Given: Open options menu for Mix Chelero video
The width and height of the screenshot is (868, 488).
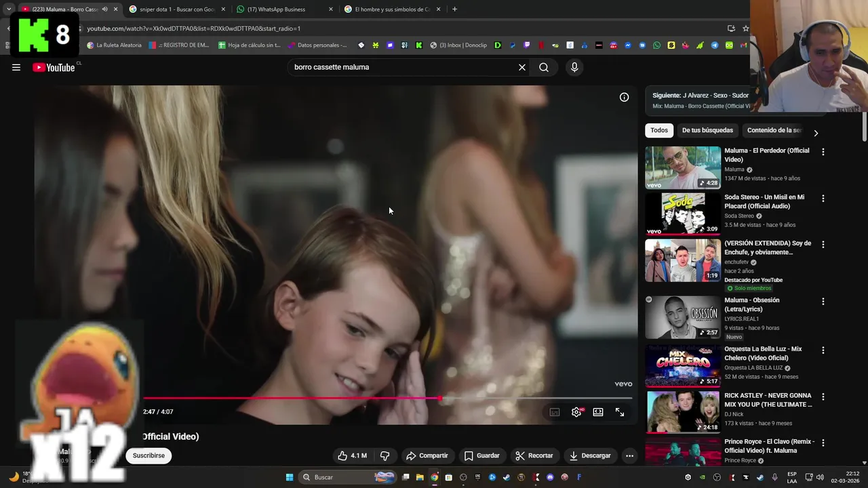Looking at the screenshot, I should (823, 350).
